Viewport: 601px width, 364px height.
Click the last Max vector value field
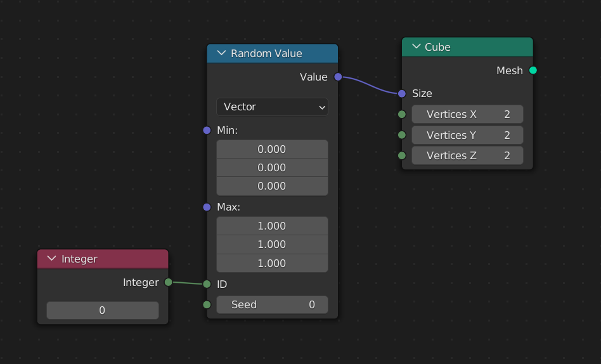(x=272, y=263)
